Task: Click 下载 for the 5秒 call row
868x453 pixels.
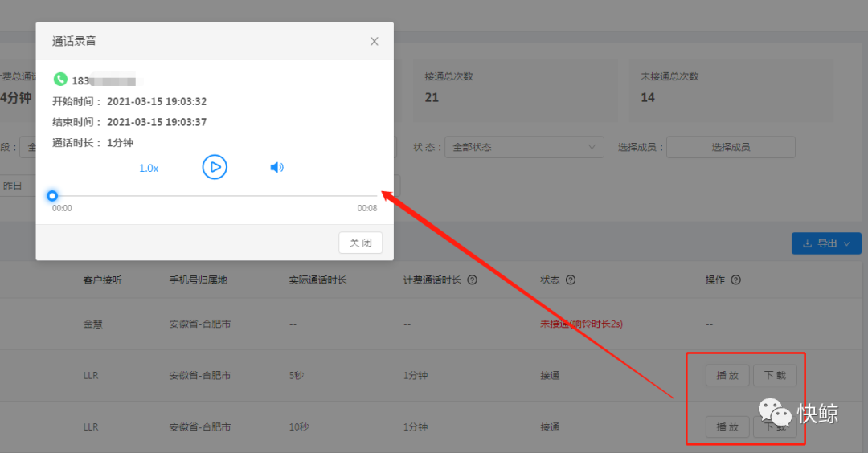Action: pyautogui.click(x=775, y=375)
